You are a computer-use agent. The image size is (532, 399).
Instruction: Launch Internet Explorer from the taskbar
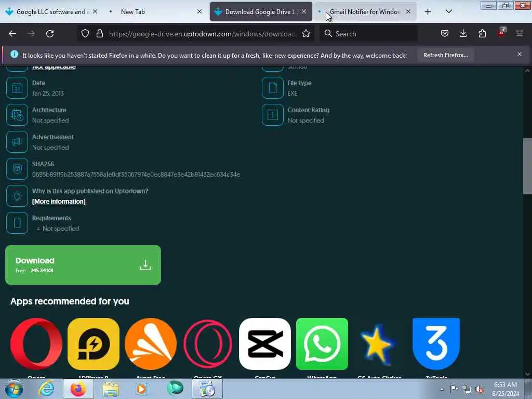[x=46, y=389]
